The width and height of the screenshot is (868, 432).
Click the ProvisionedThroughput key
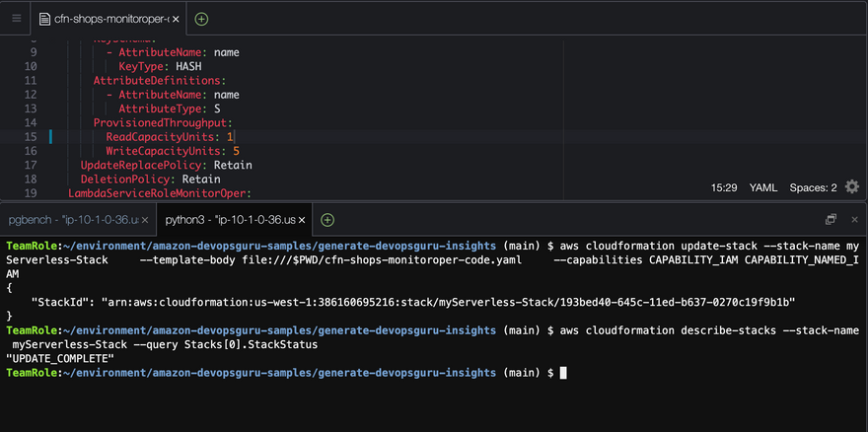163,122
